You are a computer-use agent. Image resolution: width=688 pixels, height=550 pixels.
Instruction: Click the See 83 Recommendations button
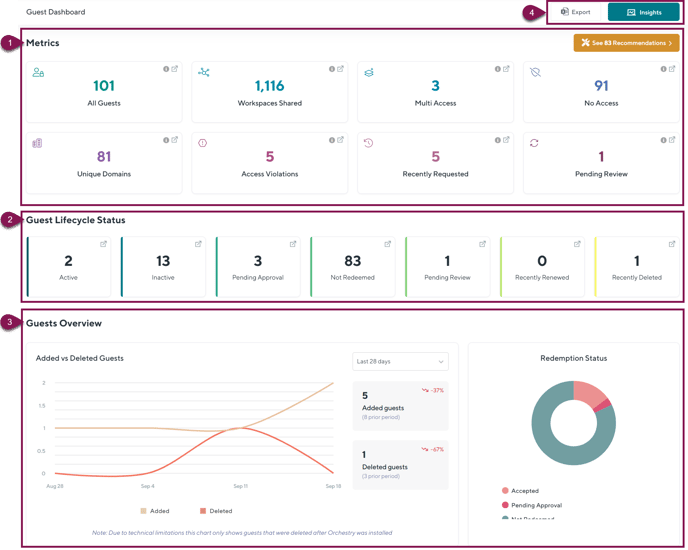point(626,43)
